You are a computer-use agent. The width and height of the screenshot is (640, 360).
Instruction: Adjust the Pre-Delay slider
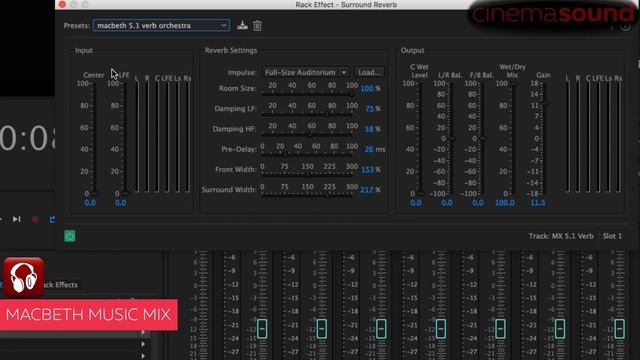[307, 155]
